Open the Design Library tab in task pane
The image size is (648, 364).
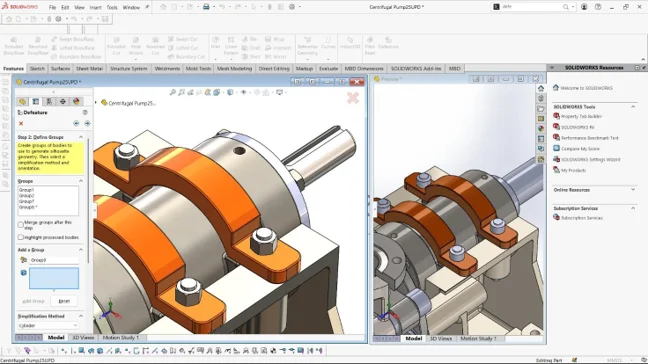tap(541, 98)
